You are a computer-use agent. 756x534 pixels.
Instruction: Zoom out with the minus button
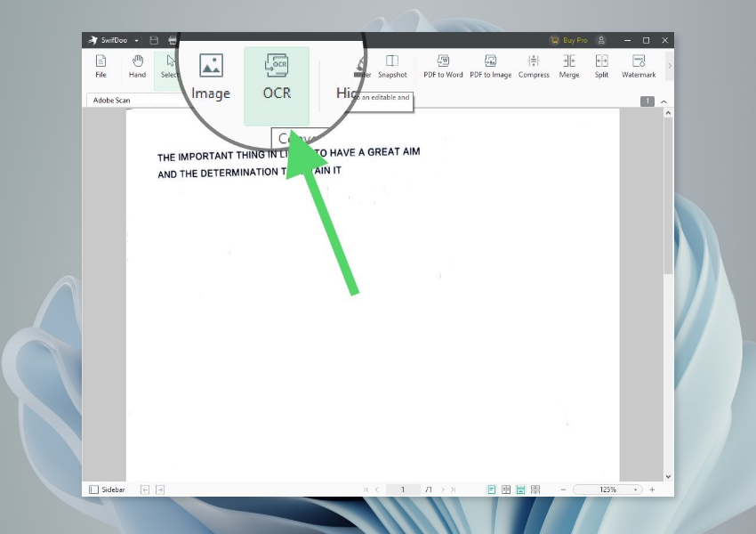pos(563,489)
